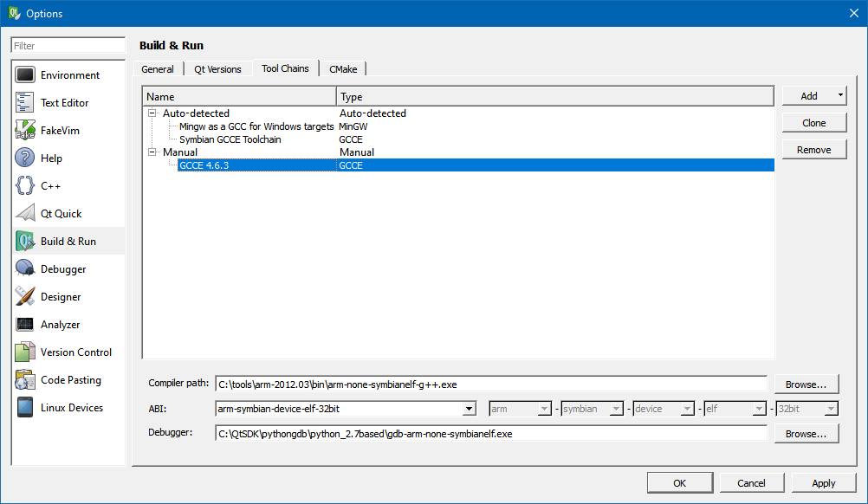
Task: Open FakeVim settings category
Action: click(25, 131)
